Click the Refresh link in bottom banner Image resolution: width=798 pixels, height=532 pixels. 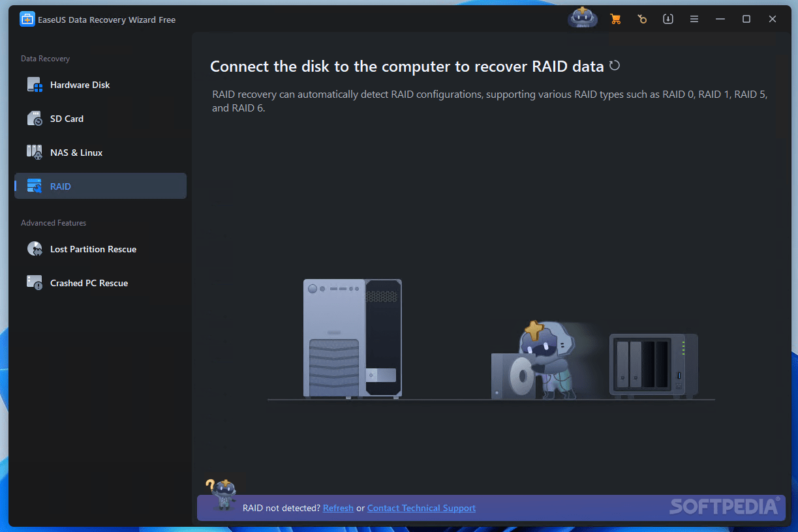(x=338, y=508)
